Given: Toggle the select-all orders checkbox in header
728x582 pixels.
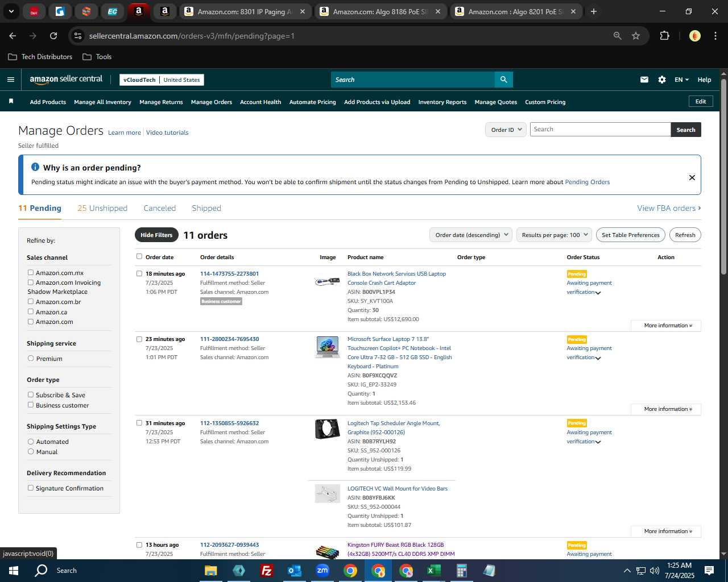Looking at the screenshot, I should (139, 256).
